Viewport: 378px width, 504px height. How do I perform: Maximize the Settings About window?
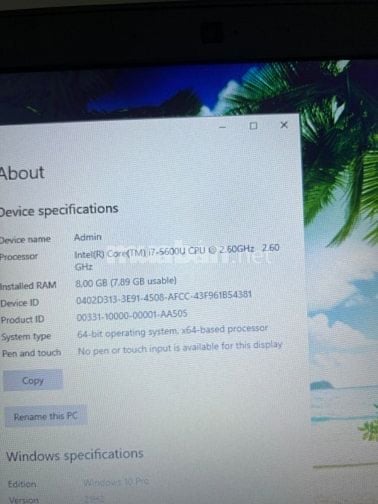tap(253, 126)
